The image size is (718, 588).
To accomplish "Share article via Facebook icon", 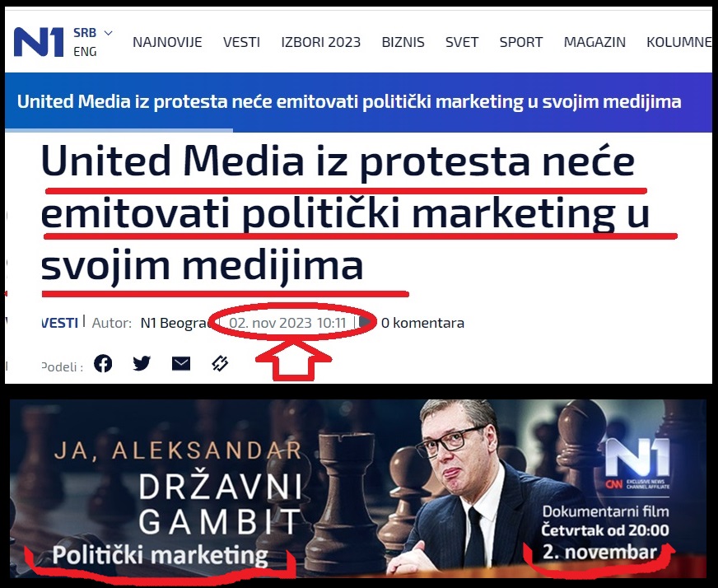I will 103,364.
